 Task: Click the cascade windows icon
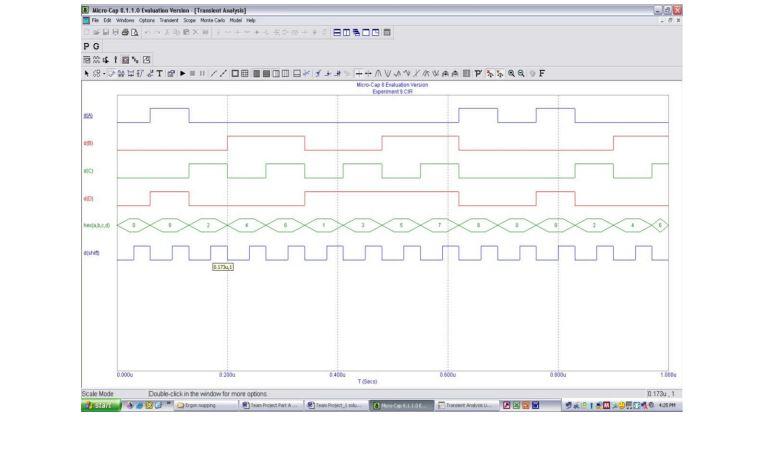356,32
